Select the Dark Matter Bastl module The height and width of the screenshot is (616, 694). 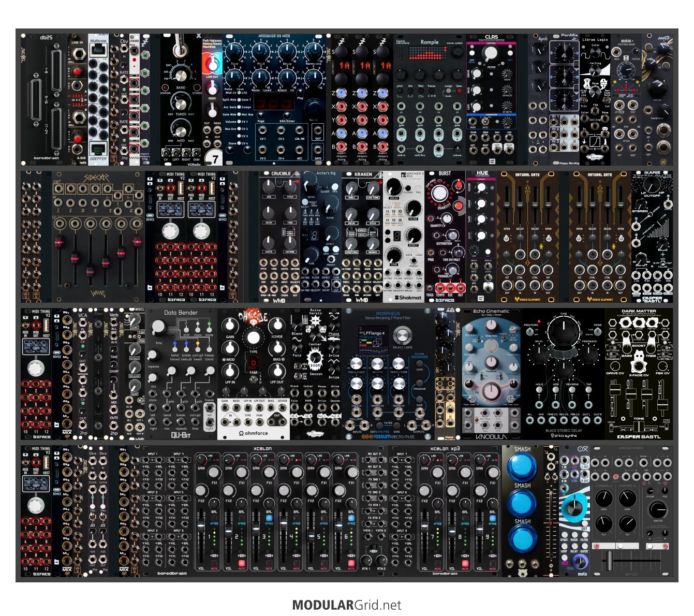(639, 374)
